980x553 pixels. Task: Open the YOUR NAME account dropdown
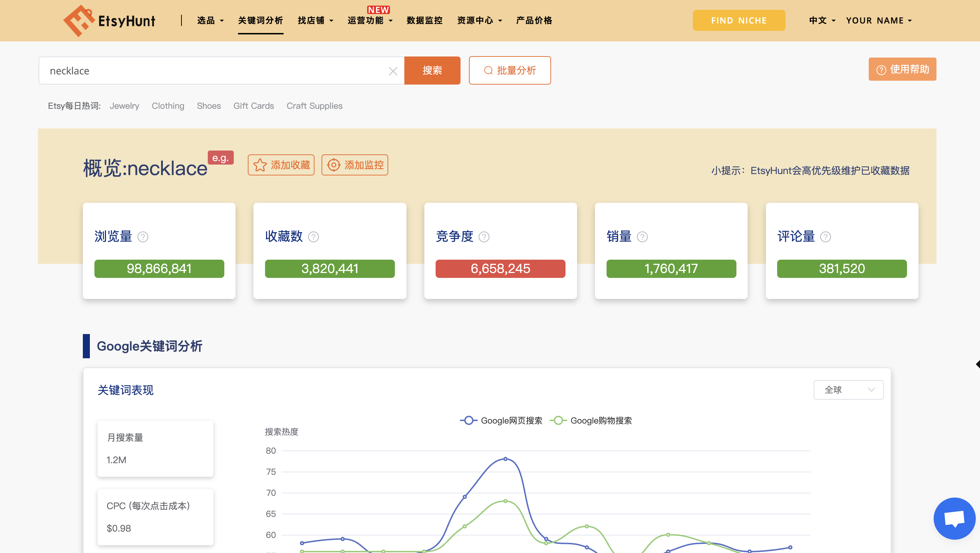(879, 21)
